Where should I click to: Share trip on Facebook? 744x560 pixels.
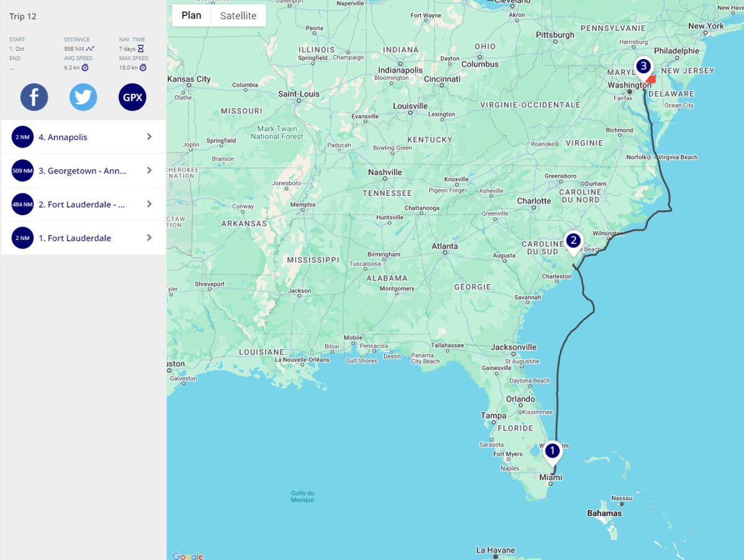point(34,97)
